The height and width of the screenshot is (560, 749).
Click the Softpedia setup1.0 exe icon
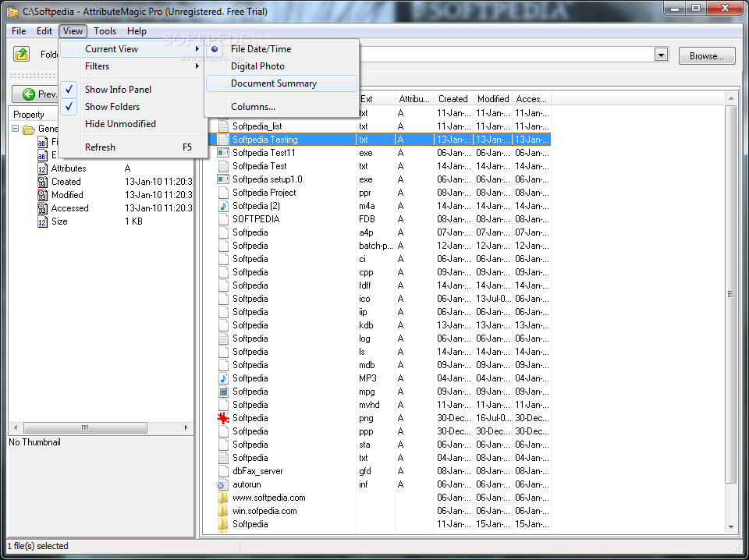[x=223, y=179]
